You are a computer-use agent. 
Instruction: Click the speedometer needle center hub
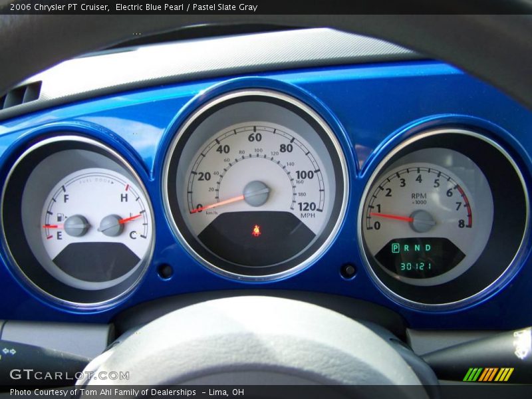pos(257,194)
